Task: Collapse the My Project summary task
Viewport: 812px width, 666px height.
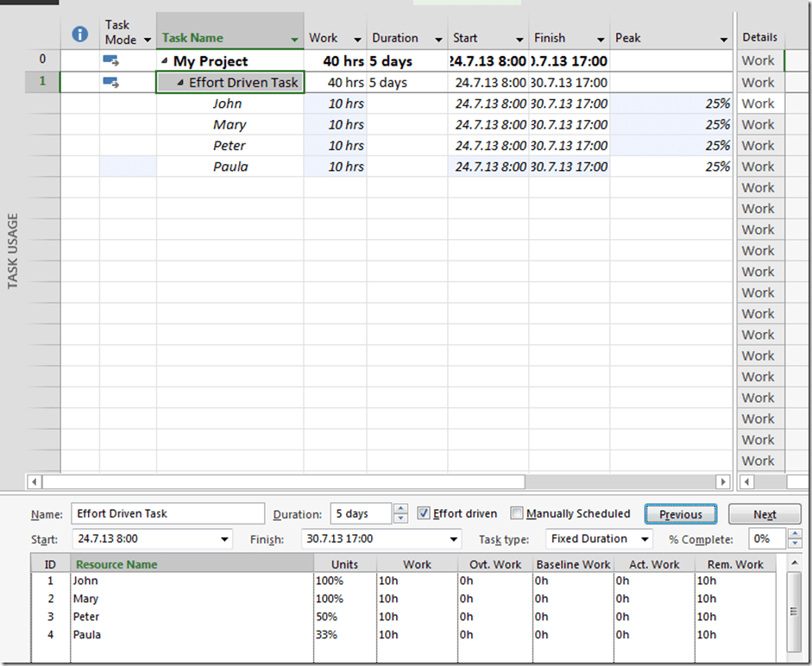Action: click(165, 61)
